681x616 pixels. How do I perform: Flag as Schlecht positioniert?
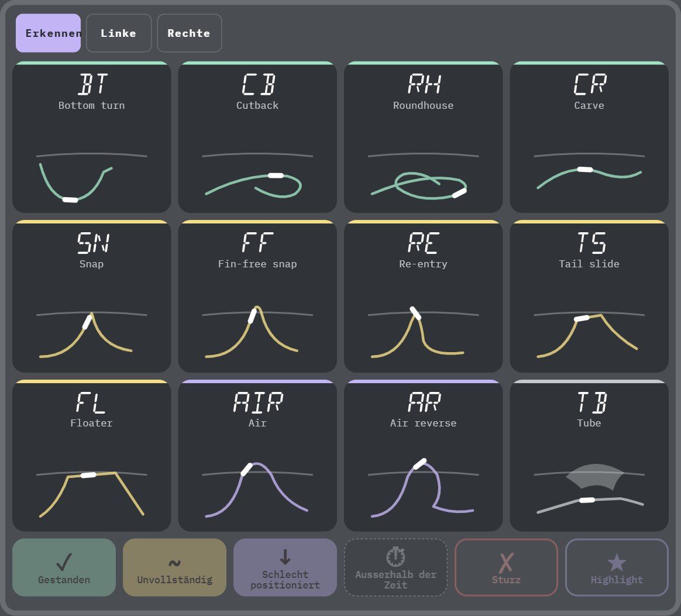pyautogui.click(x=286, y=567)
